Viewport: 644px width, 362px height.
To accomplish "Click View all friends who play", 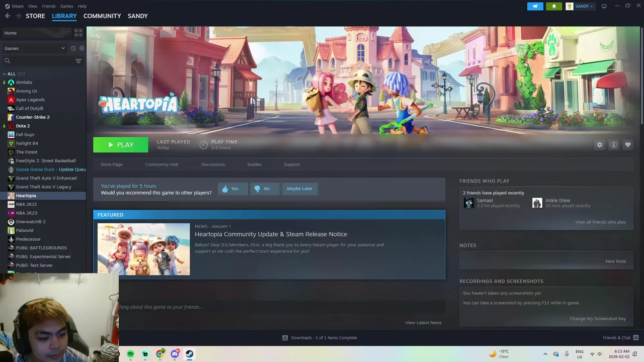I will [600, 222].
